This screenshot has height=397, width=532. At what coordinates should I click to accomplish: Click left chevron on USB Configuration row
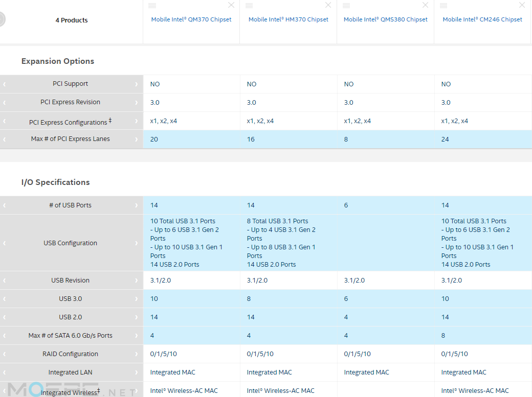coord(5,243)
